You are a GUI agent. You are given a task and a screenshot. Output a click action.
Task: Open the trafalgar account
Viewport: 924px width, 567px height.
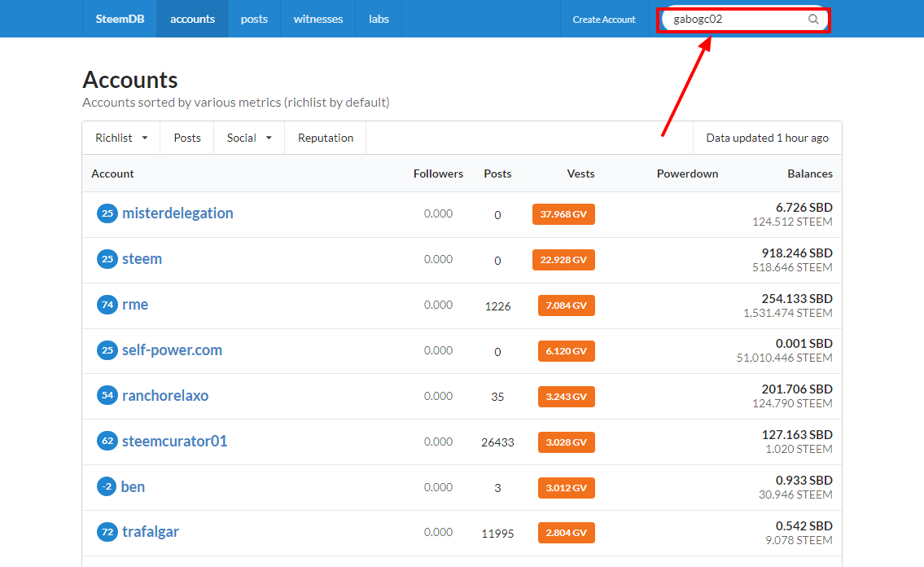pos(151,532)
